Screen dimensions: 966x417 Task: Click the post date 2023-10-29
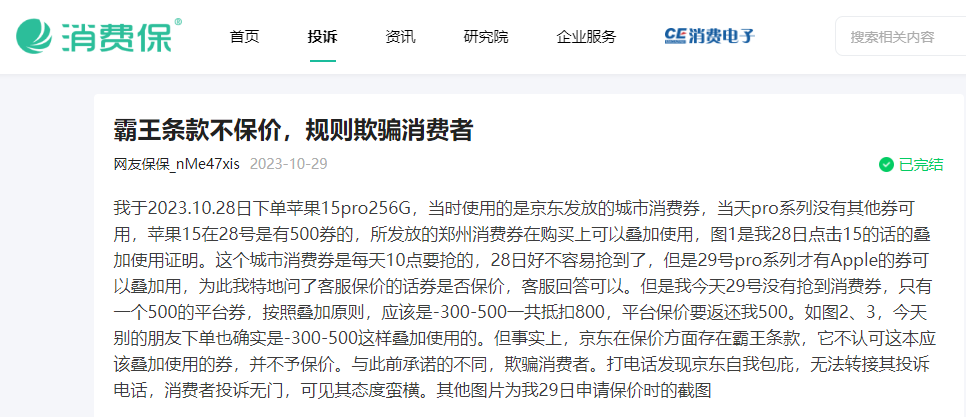point(288,164)
